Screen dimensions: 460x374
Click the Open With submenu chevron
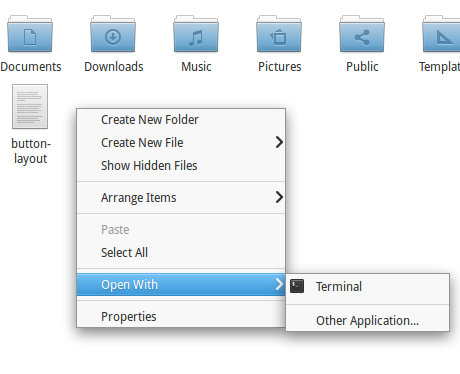(279, 284)
